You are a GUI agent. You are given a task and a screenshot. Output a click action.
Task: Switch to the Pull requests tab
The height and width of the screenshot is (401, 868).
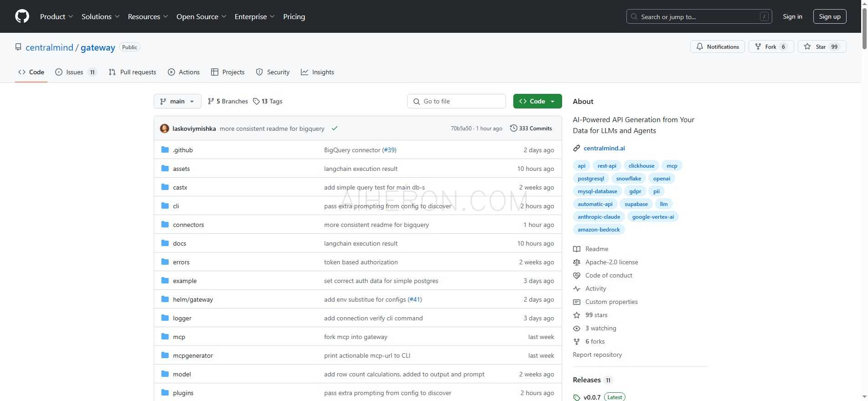pos(133,72)
